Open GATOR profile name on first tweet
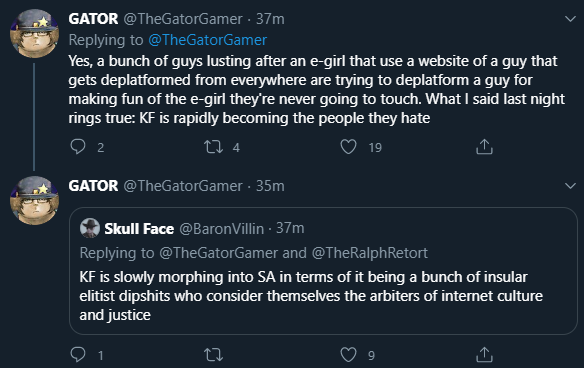The height and width of the screenshot is (368, 584). (x=93, y=19)
